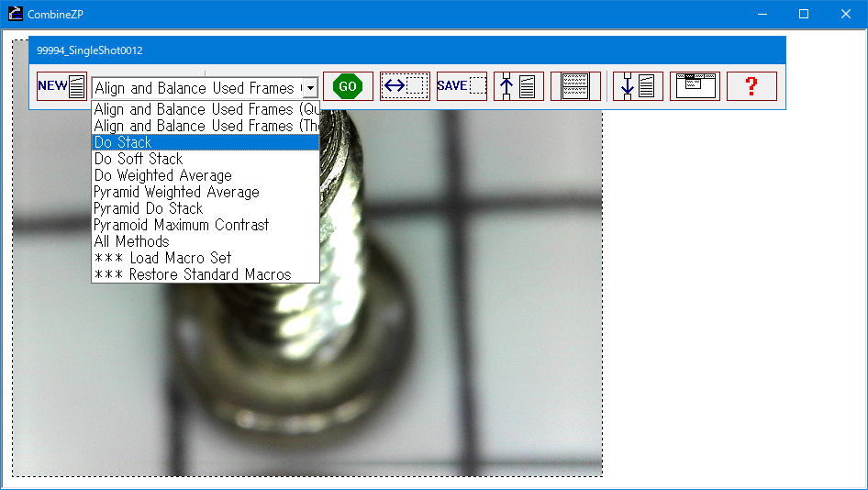Select Do Soft Stack option
Image resolution: width=868 pixels, height=490 pixels.
click(x=206, y=159)
